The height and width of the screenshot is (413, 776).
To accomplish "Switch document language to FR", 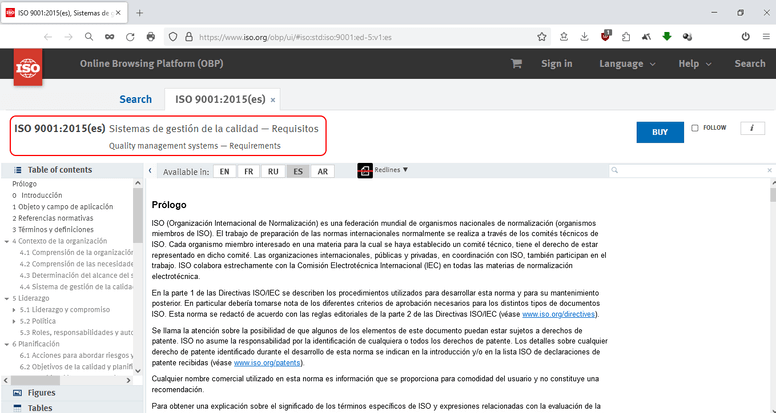I will (248, 172).
